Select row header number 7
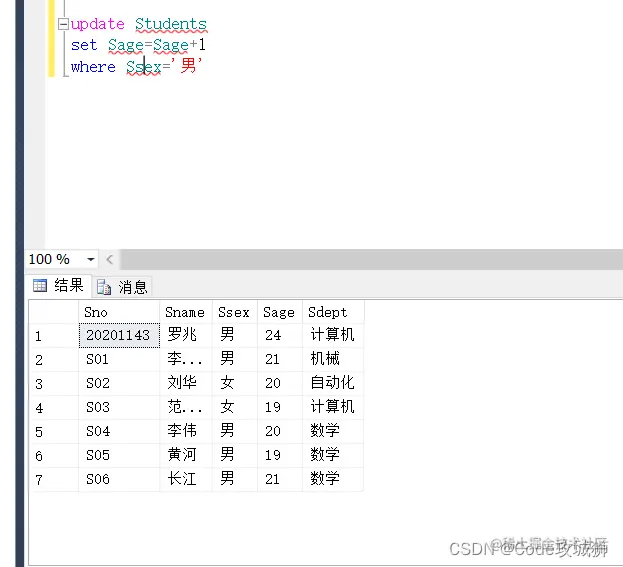The width and height of the screenshot is (623, 567). click(54, 480)
